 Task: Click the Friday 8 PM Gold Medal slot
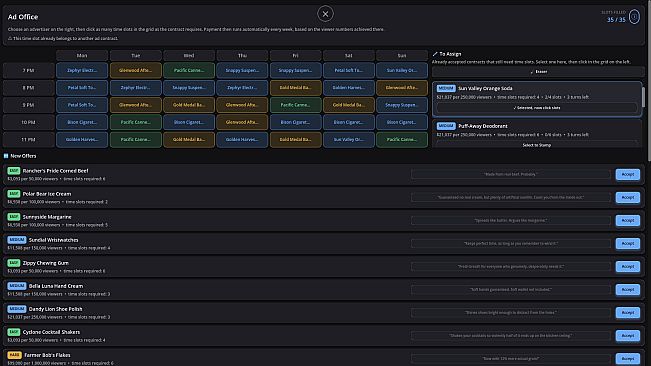[x=295, y=88]
